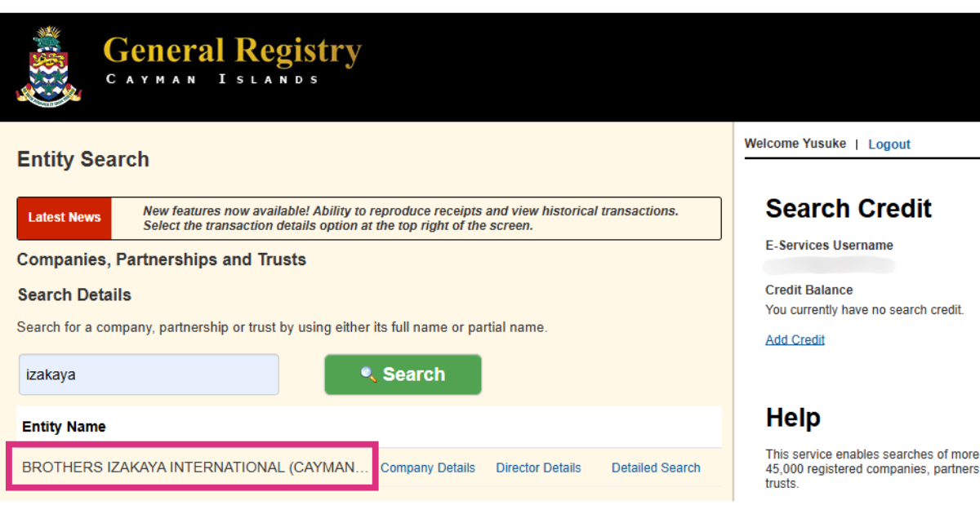This screenshot has height=514, width=980.
Task: Click the Search Credit sidebar heading
Action: pos(849,209)
